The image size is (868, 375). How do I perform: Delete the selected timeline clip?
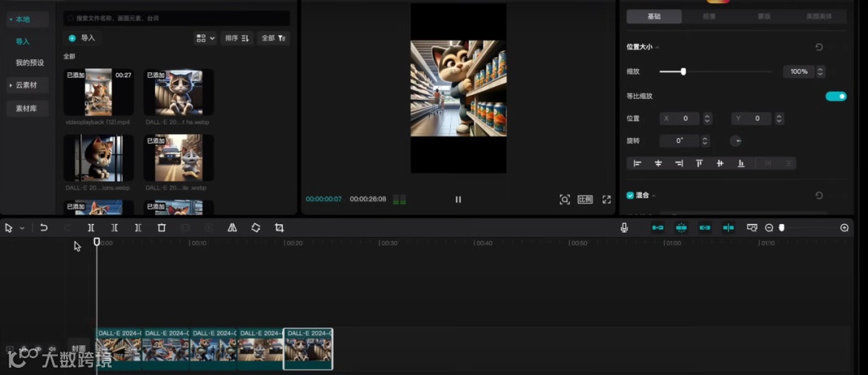click(162, 228)
